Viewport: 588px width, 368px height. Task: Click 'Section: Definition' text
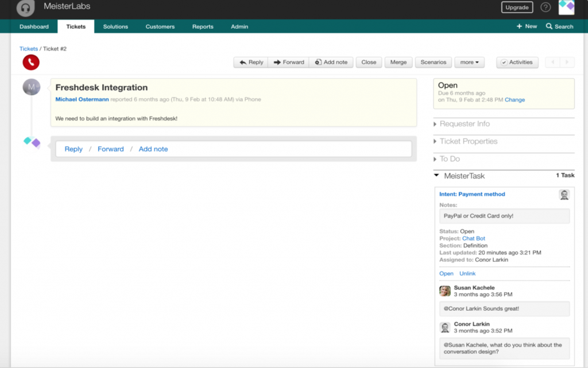(x=463, y=246)
